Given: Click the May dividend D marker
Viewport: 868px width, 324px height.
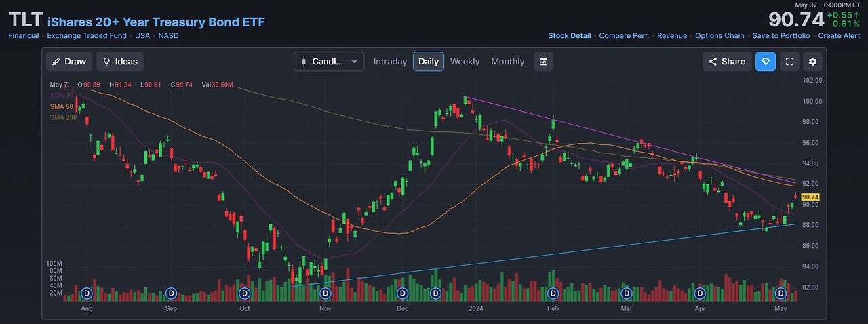Looking at the screenshot, I should click(x=781, y=293).
